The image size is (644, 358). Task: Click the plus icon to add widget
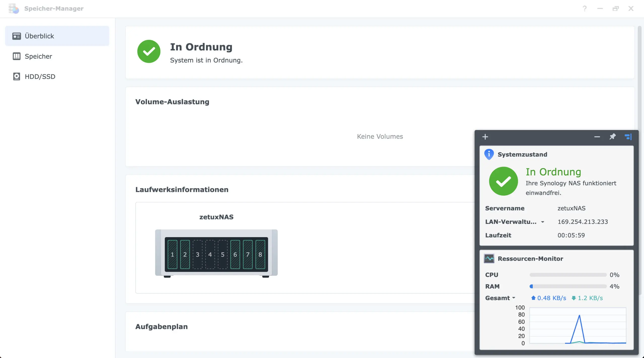[x=485, y=137]
